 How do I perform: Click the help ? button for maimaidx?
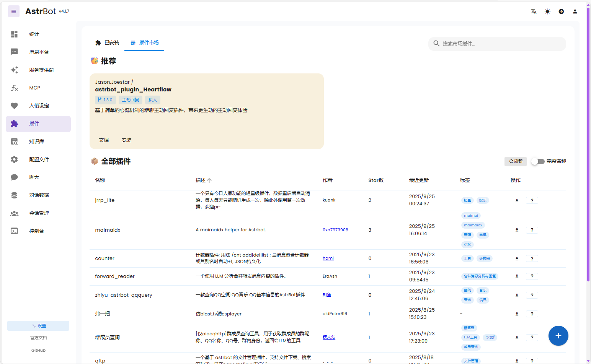click(532, 230)
